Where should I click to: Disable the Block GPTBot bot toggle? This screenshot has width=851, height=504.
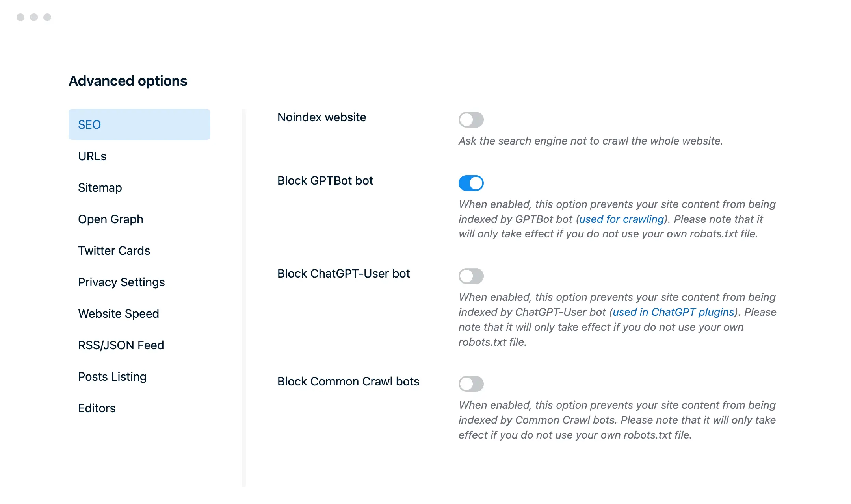coord(471,183)
